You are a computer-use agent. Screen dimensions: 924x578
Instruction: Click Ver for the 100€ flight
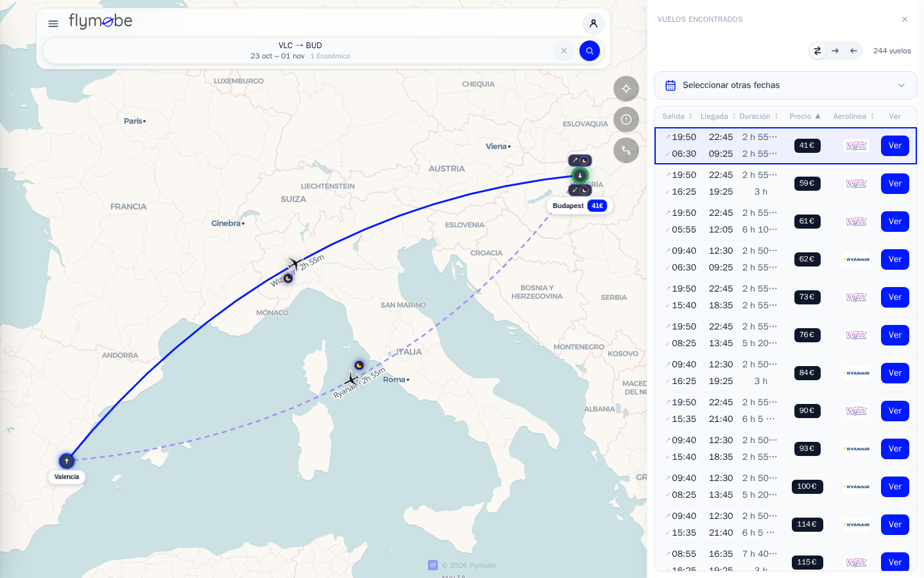pos(895,487)
